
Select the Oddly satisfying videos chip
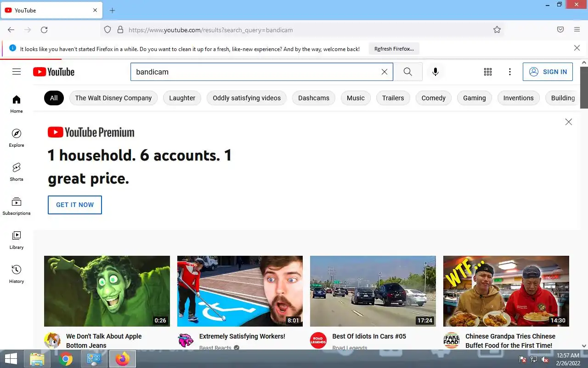point(247,98)
